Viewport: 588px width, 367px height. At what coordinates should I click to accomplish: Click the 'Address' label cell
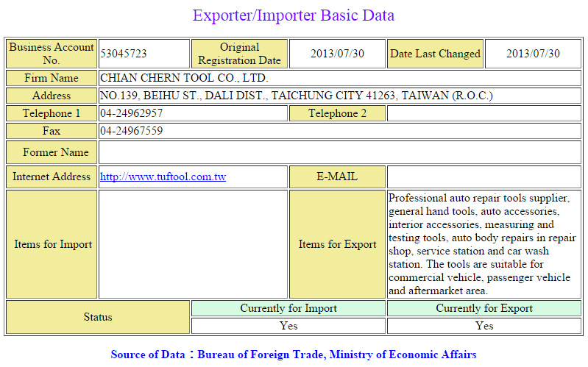(x=52, y=96)
